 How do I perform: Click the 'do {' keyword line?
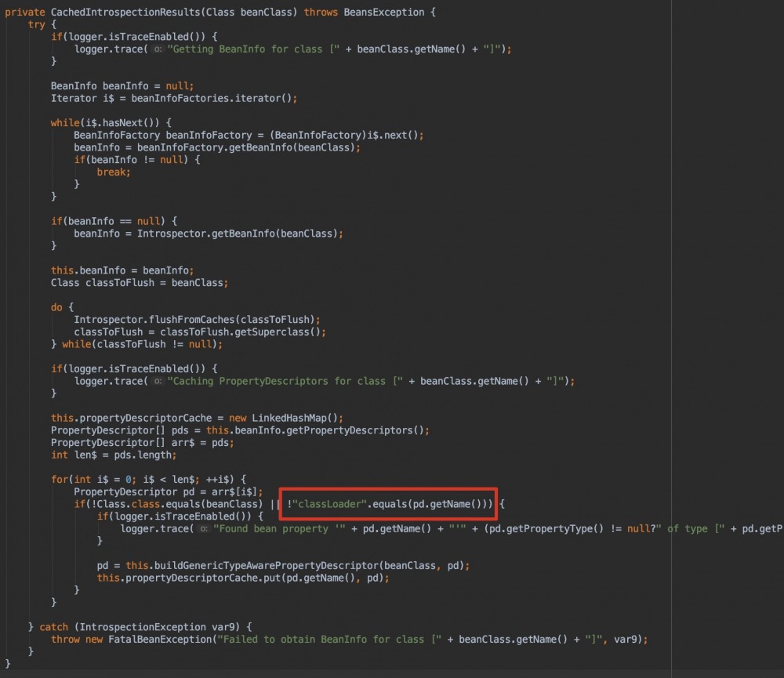coord(63,307)
